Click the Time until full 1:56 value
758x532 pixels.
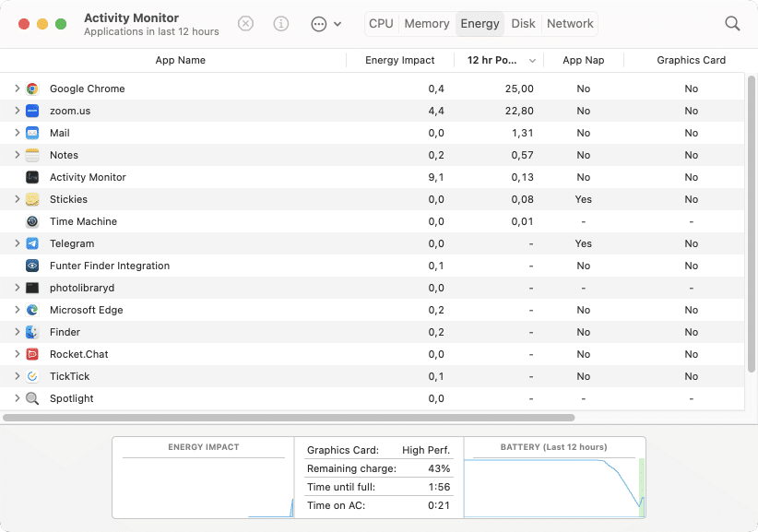coord(439,487)
